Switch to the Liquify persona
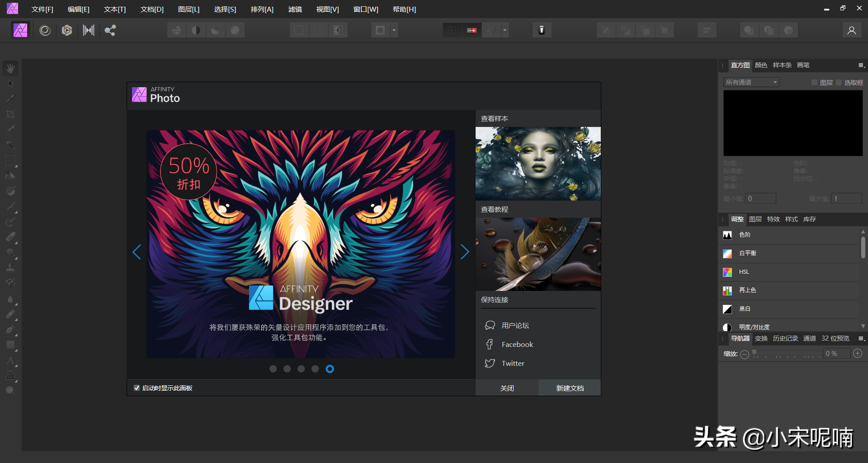The image size is (868, 463). coord(45,30)
